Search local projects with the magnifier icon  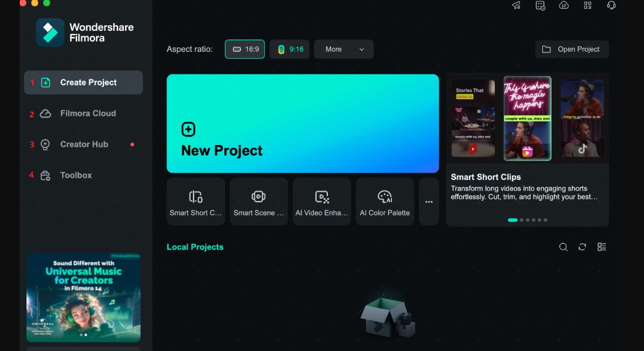563,247
